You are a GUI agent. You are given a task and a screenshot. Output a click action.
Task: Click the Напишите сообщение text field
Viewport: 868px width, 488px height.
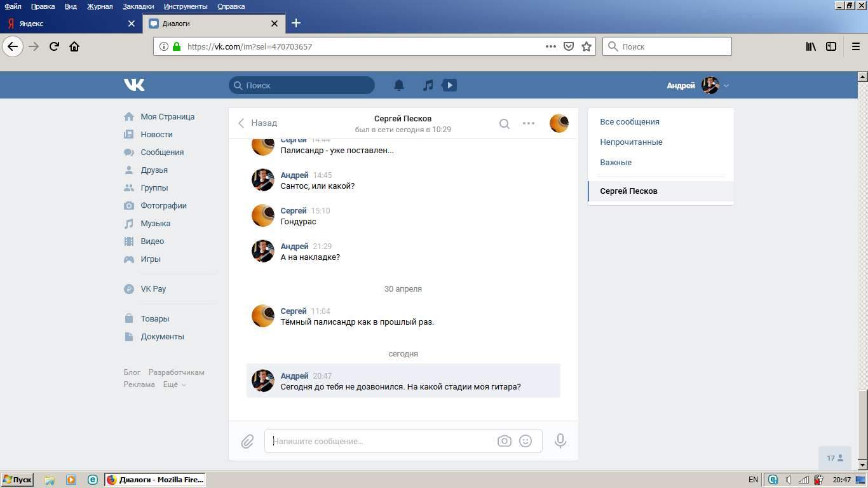[x=381, y=441]
